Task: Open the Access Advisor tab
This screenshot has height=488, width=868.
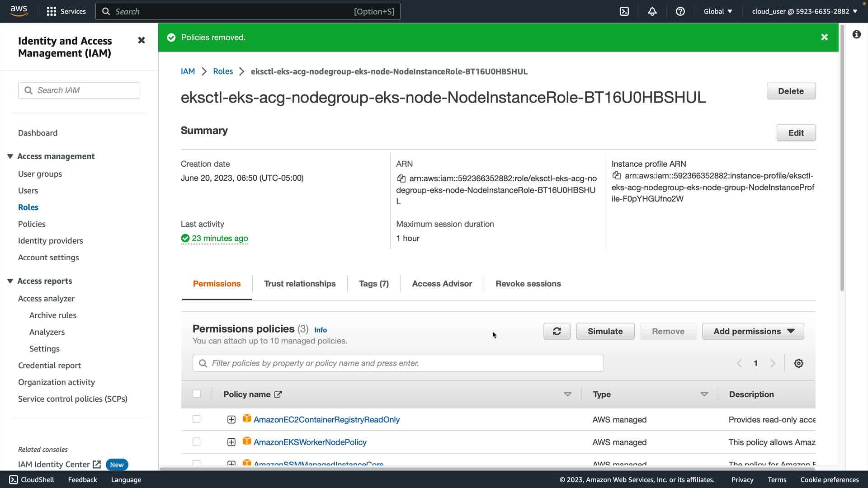Action: [442, 284]
